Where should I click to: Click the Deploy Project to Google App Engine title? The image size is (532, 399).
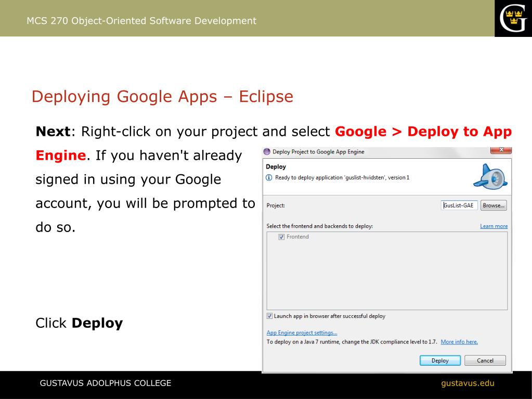318,151
